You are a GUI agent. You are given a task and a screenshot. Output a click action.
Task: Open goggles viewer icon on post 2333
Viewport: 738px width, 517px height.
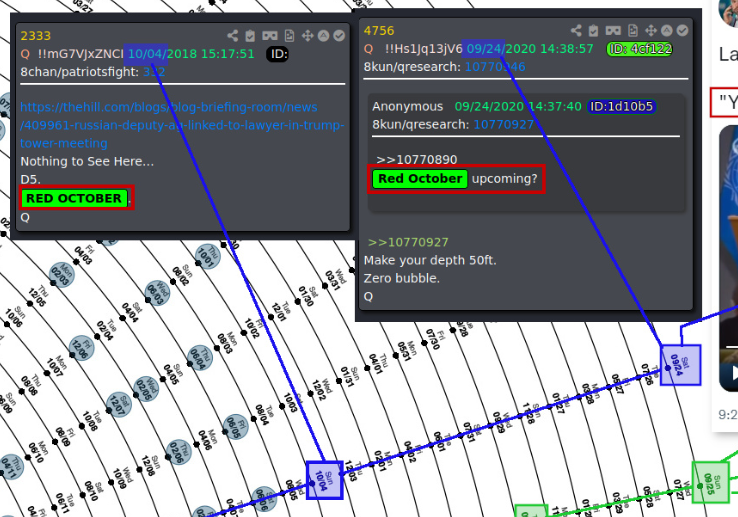click(x=270, y=36)
